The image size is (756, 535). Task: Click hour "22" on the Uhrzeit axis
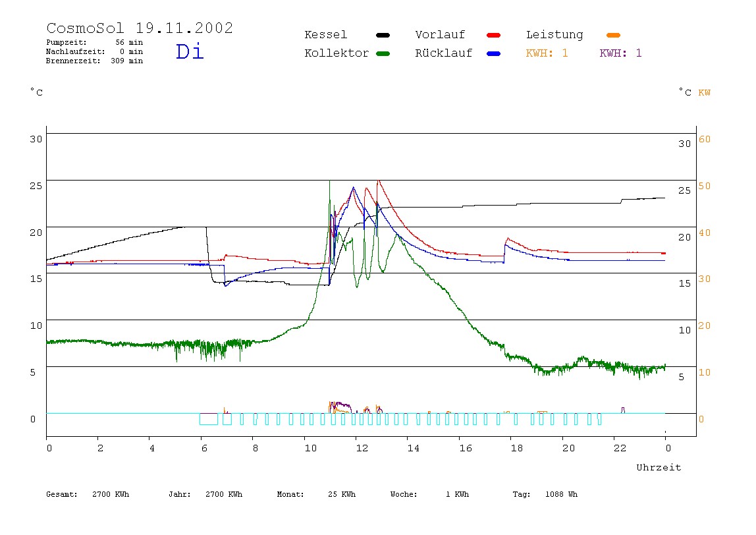pyautogui.click(x=620, y=448)
